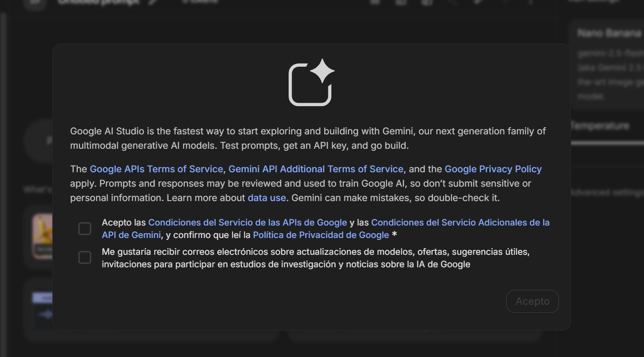Open Política de Privacidad de Google link

[x=321, y=235]
